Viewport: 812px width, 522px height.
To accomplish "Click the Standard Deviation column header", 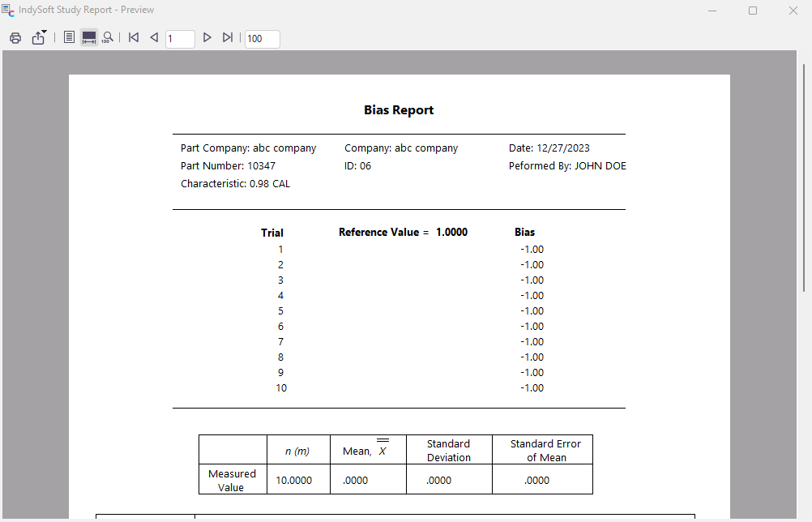I will click(x=449, y=451).
